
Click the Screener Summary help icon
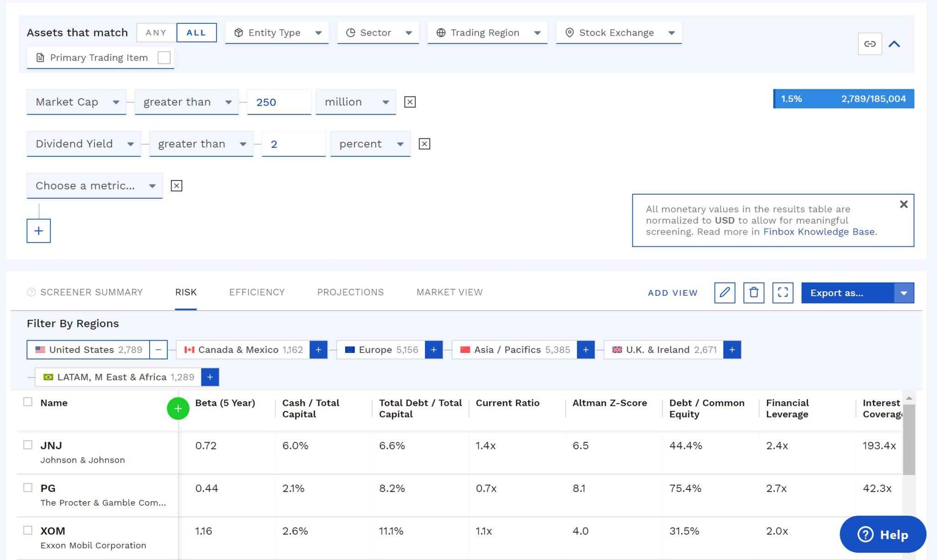click(31, 292)
